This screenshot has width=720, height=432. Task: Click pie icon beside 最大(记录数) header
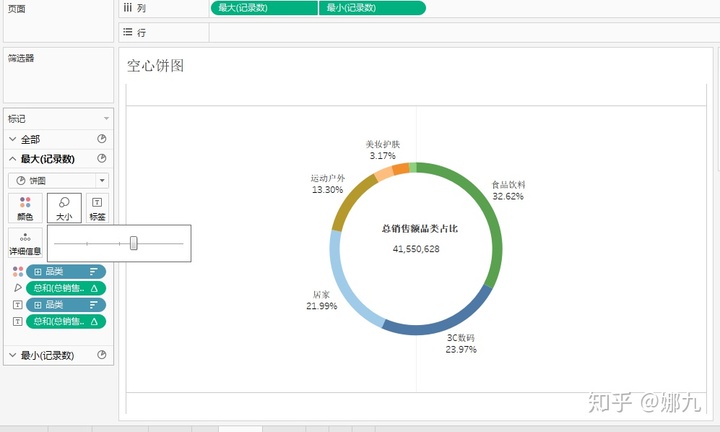pos(101,158)
